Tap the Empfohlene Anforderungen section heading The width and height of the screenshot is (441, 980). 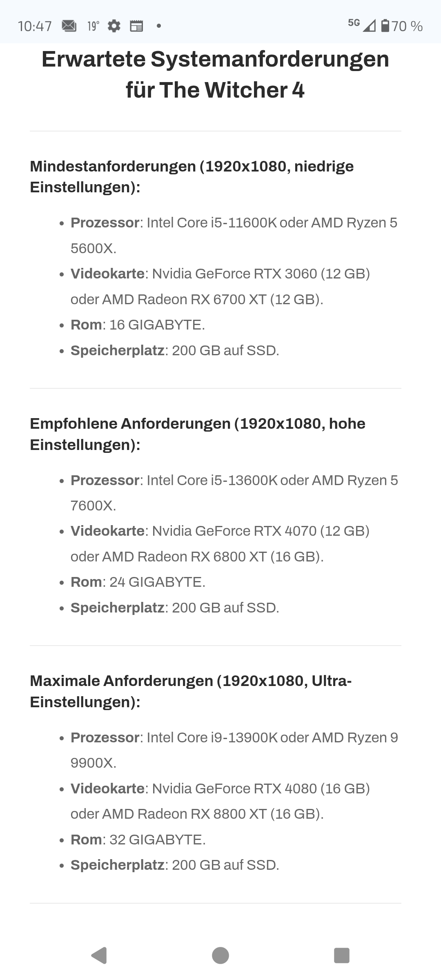click(x=198, y=434)
